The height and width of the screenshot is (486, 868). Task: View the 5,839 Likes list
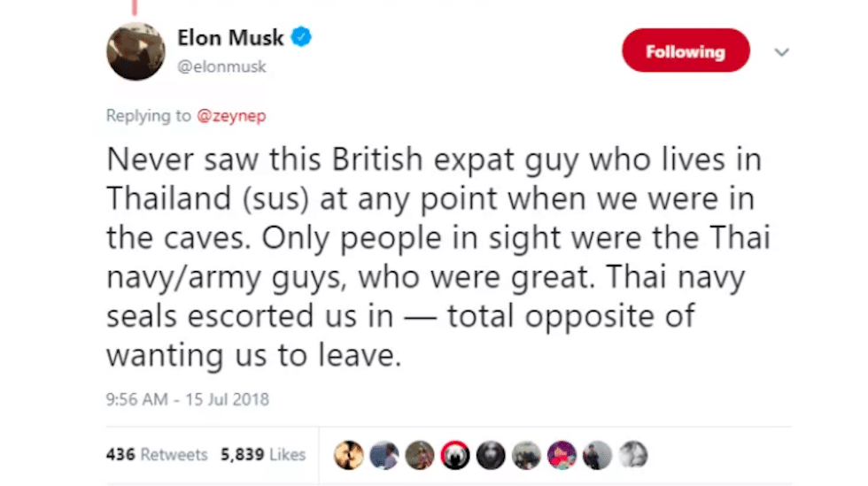tap(263, 455)
